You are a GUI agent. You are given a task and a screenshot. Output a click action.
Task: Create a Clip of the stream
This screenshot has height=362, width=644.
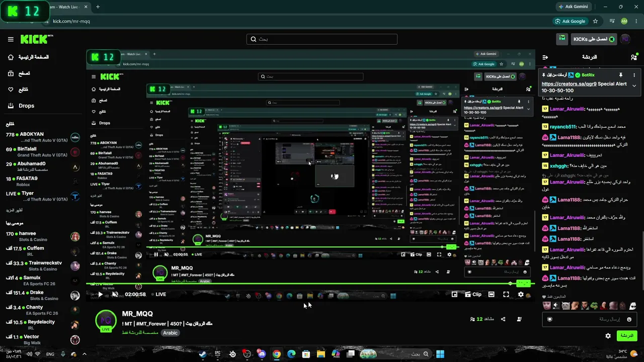point(473,295)
